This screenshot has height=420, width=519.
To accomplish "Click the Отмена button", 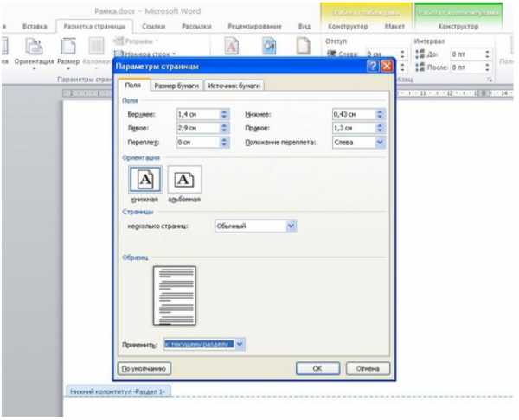I will coord(368,368).
